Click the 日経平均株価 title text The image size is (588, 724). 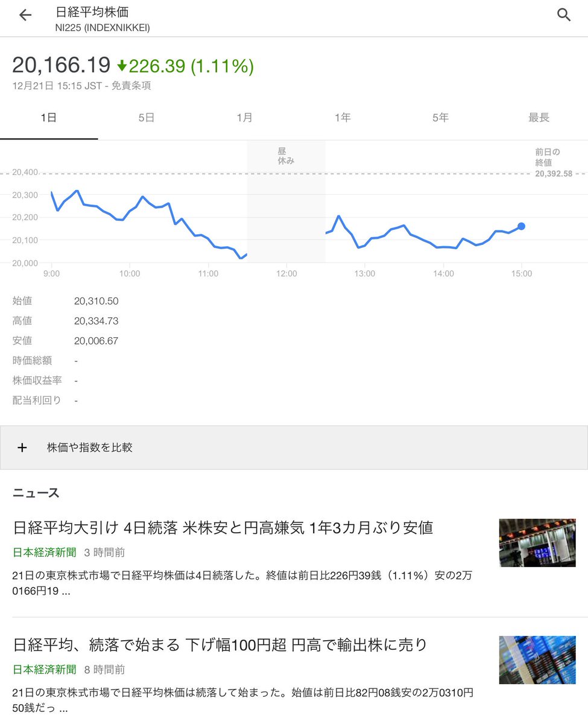(92, 12)
